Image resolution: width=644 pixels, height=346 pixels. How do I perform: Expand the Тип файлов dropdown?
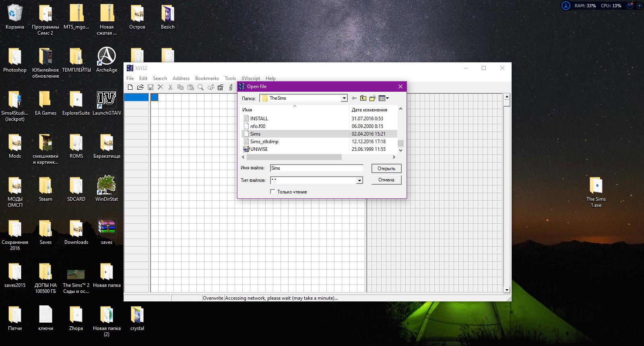(x=359, y=181)
